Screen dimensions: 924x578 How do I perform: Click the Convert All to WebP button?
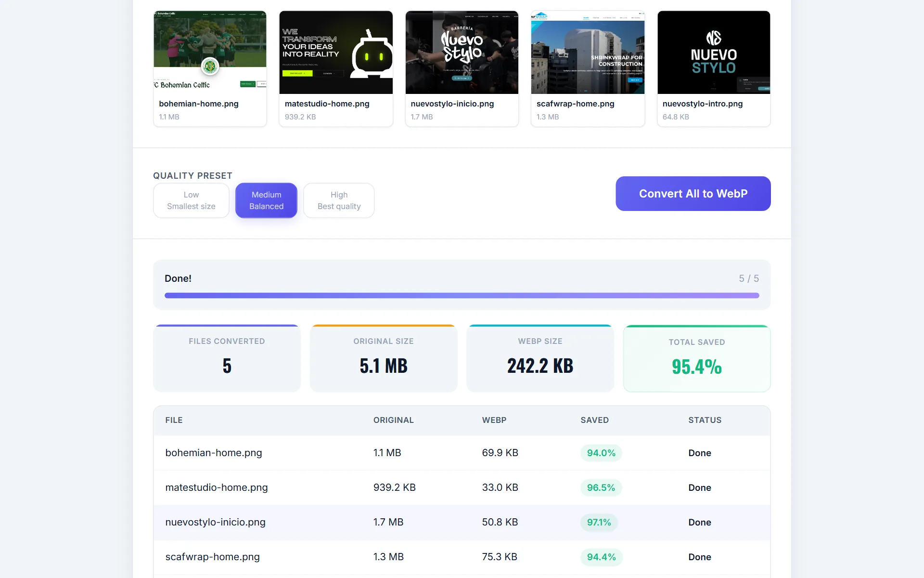(693, 194)
